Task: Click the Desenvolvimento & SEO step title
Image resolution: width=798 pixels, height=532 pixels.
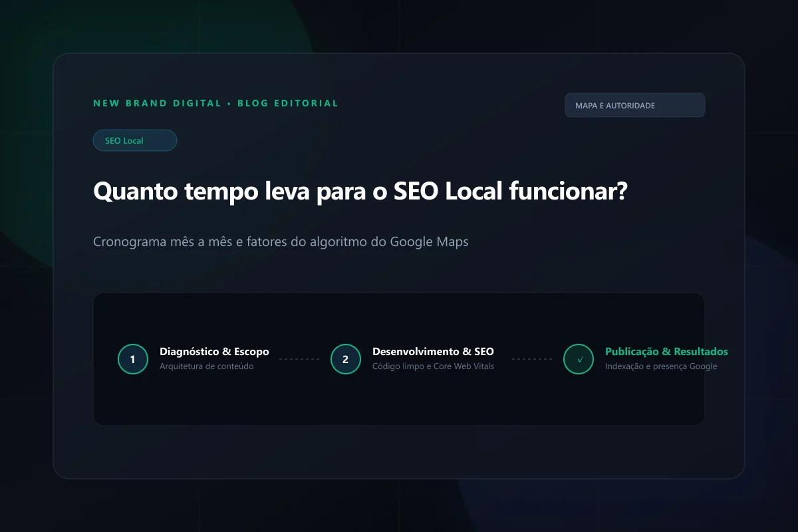Action: pyautogui.click(x=433, y=351)
